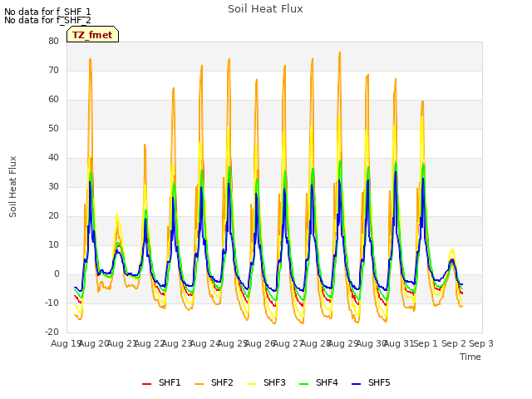Click the Sep 2 x-axis date label
The width and height of the screenshot is (532, 399).
pyautogui.click(x=454, y=343)
